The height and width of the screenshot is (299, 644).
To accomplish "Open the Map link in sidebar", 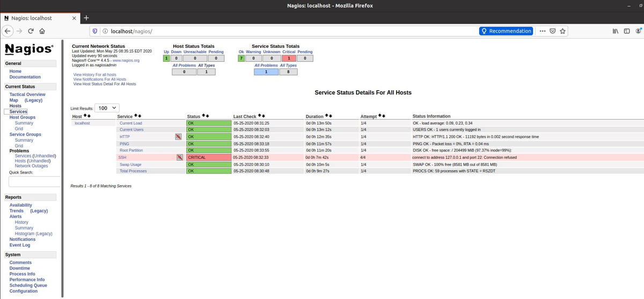I will pos(13,100).
